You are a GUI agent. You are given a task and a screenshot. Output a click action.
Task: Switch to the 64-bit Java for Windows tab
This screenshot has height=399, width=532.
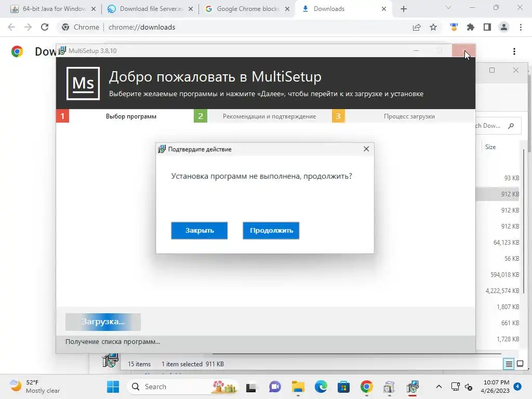tap(54, 9)
